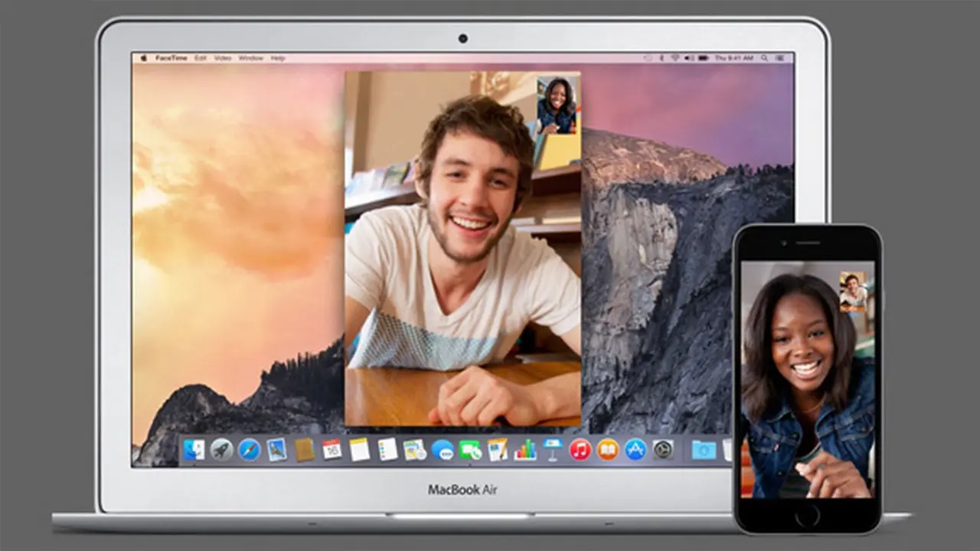Open System Preferences gear in dock
The image size is (980, 551).
pyautogui.click(x=663, y=449)
